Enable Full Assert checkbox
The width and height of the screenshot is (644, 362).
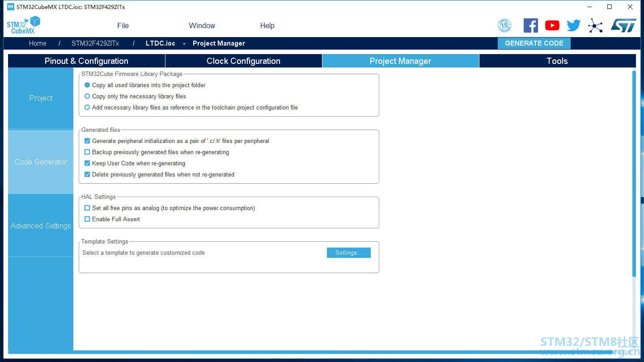(x=87, y=219)
